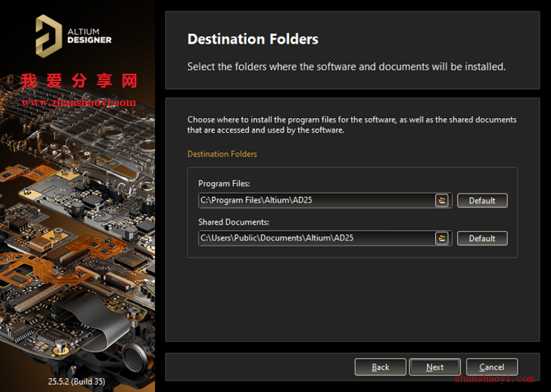This screenshot has width=551, height=392.
Task: Click the Altium Designer logo
Action: click(x=74, y=36)
